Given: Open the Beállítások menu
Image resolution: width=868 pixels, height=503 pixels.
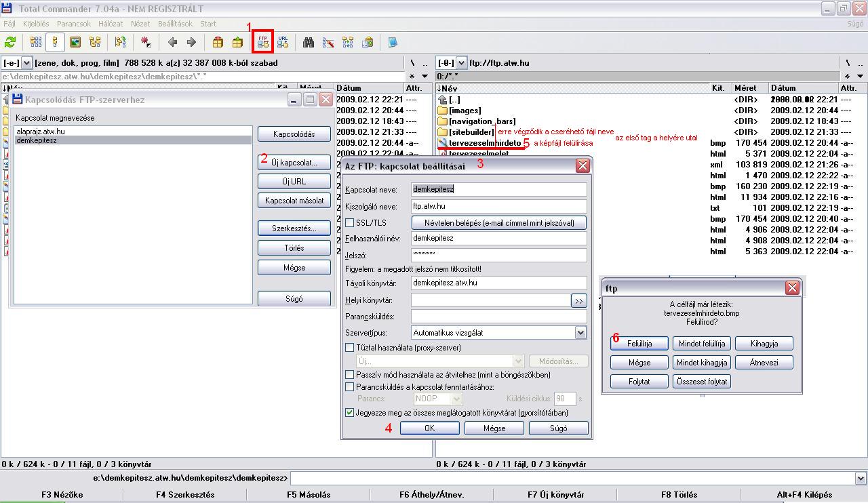Looking at the screenshot, I should coord(175,24).
